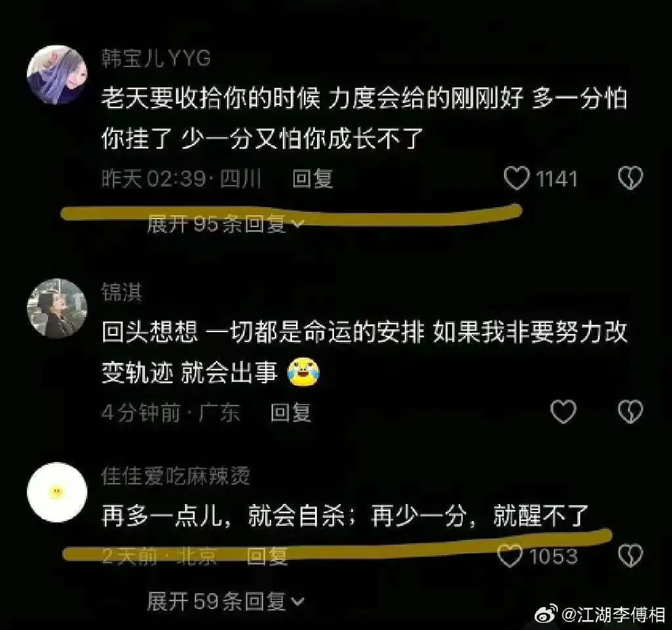Image resolution: width=672 pixels, height=630 pixels.
Task: Open username 锦淇
Action: [121, 292]
